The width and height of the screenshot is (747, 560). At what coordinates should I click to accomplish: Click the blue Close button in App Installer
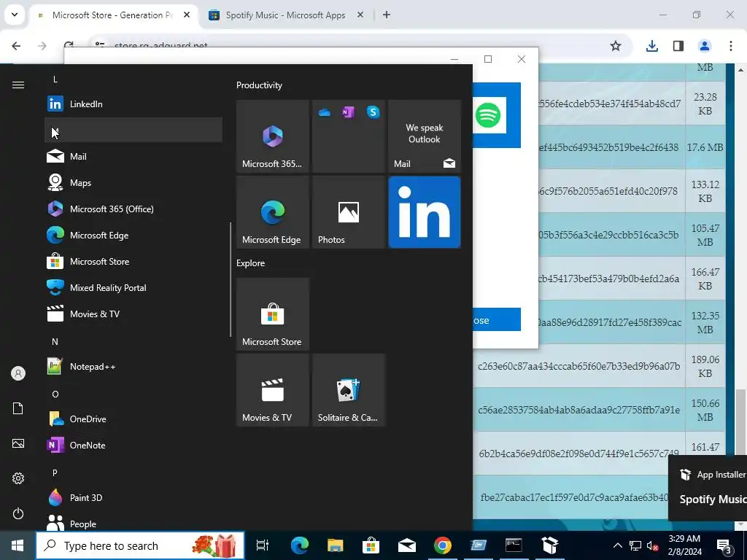pos(496,319)
